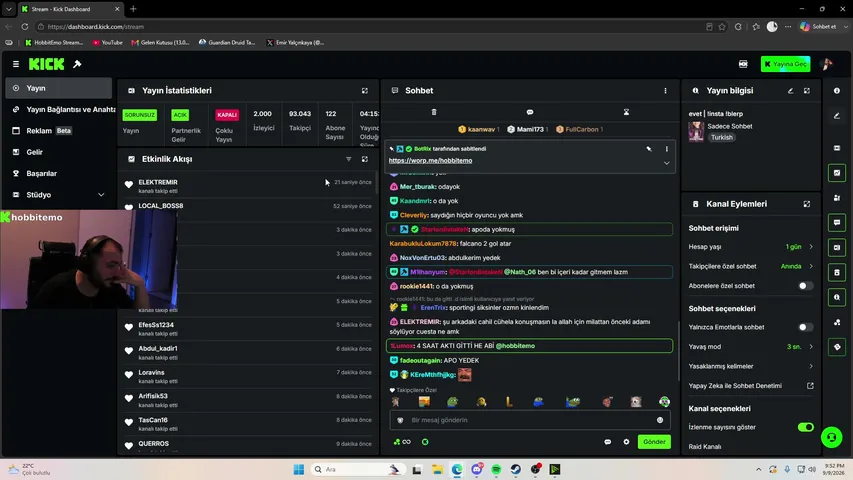Open the emoji picker in the message box
The image size is (853, 480).
click(660, 420)
